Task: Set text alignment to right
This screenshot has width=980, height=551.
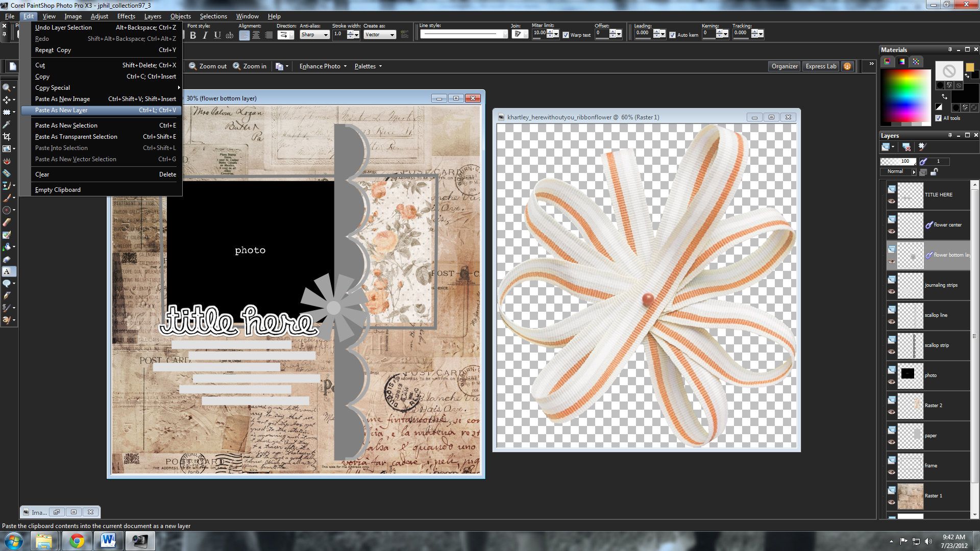Action: (268, 35)
